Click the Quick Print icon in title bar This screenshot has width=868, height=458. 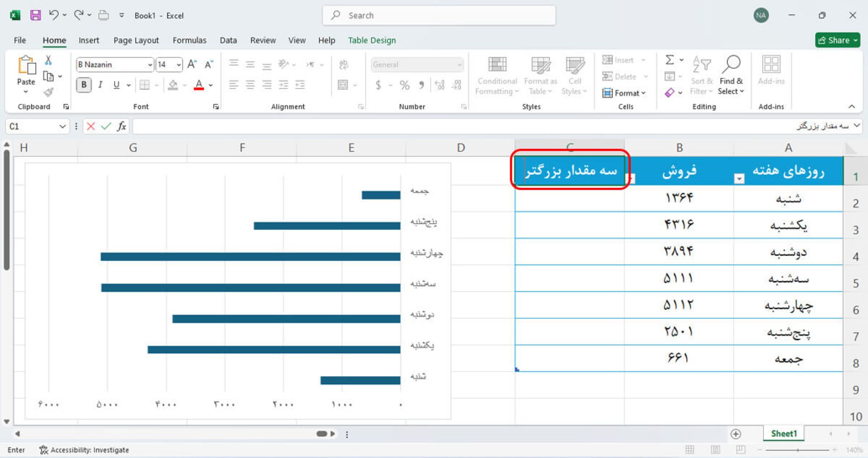point(104,15)
